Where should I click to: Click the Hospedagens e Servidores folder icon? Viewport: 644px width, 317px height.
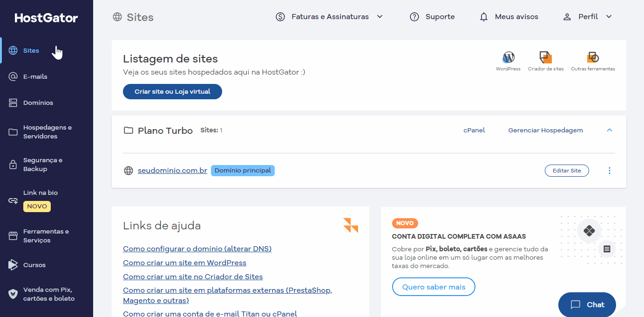[x=13, y=132]
